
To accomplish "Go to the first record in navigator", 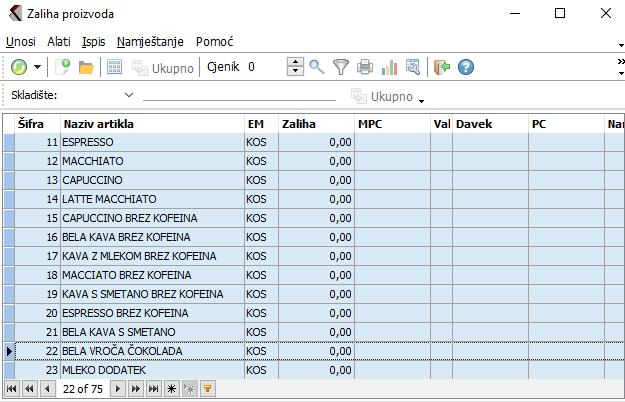I will click(12, 387).
